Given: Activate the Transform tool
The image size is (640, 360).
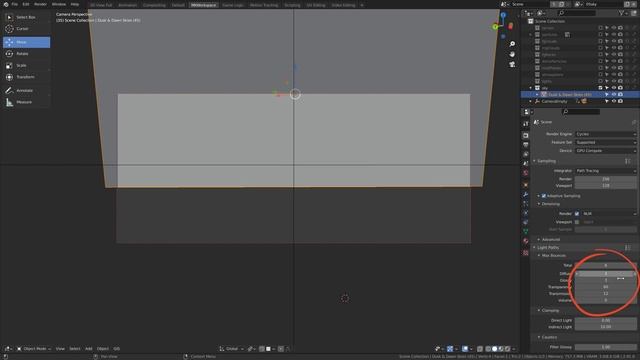Looking at the screenshot, I should pyautogui.click(x=27, y=77).
